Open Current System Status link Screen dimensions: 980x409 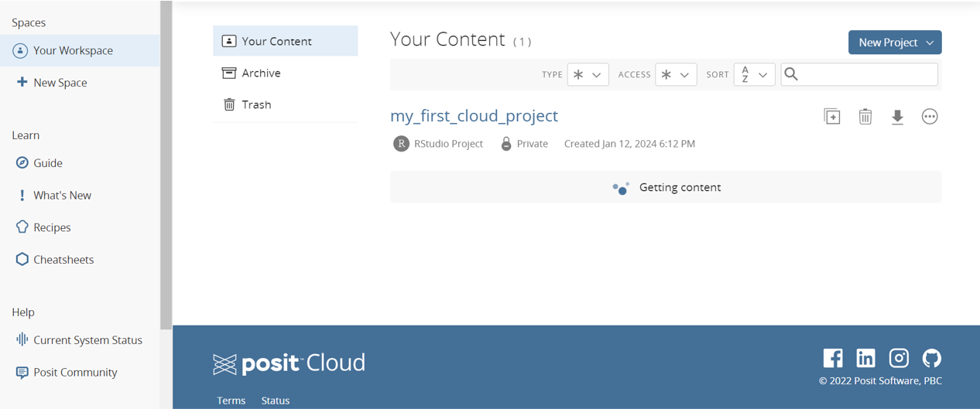pos(79,340)
